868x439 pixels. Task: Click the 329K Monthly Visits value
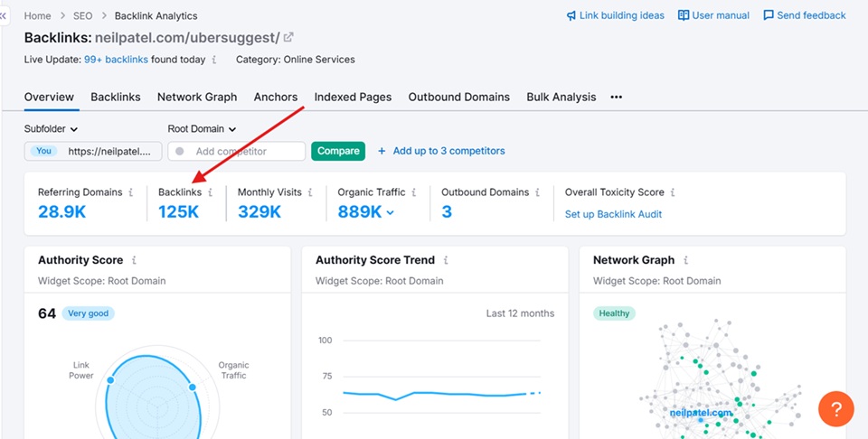point(259,211)
